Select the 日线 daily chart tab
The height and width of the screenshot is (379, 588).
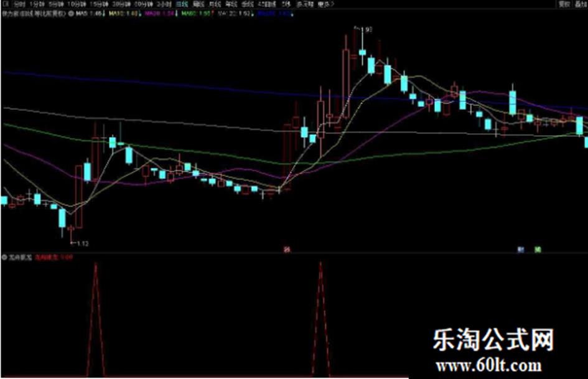coord(182,4)
